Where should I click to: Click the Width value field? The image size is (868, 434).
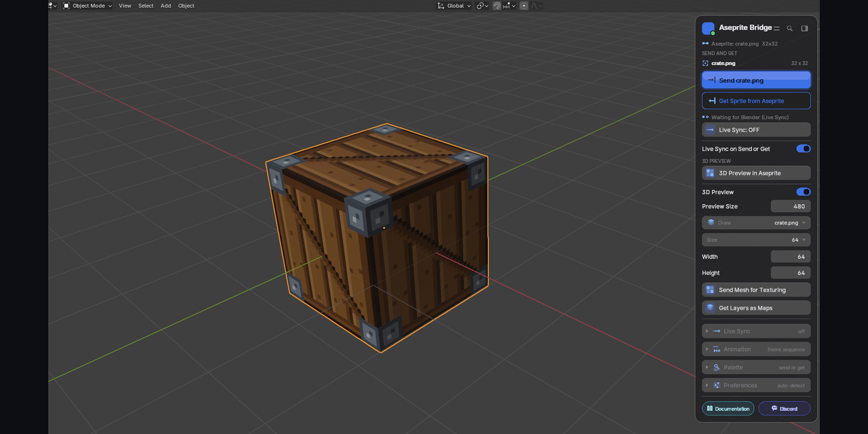tap(791, 256)
